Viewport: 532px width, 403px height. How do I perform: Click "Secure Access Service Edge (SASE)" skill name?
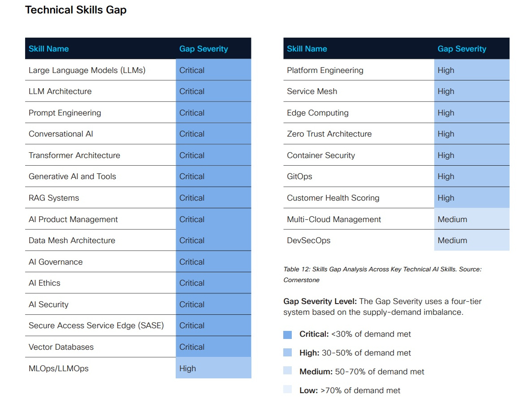[96, 326]
